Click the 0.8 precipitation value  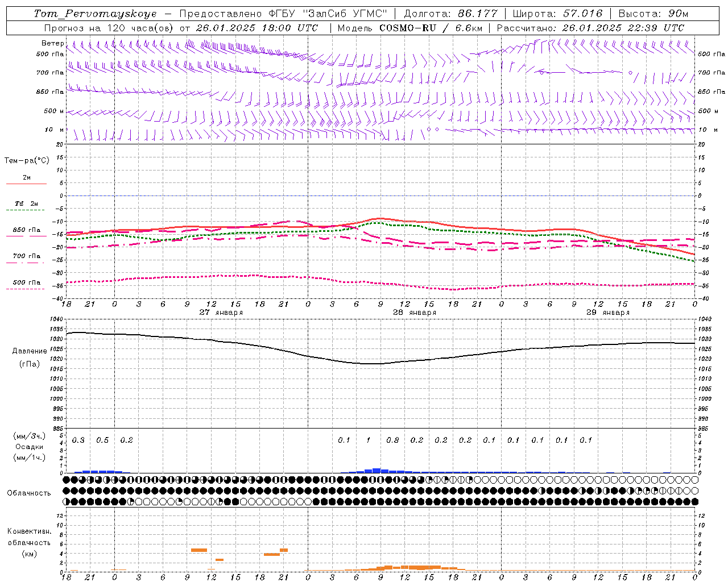click(392, 440)
